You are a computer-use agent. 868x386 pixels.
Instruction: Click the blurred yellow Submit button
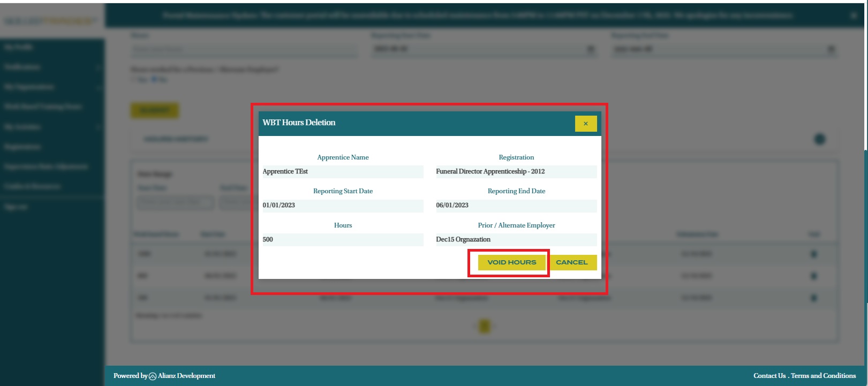(155, 110)
